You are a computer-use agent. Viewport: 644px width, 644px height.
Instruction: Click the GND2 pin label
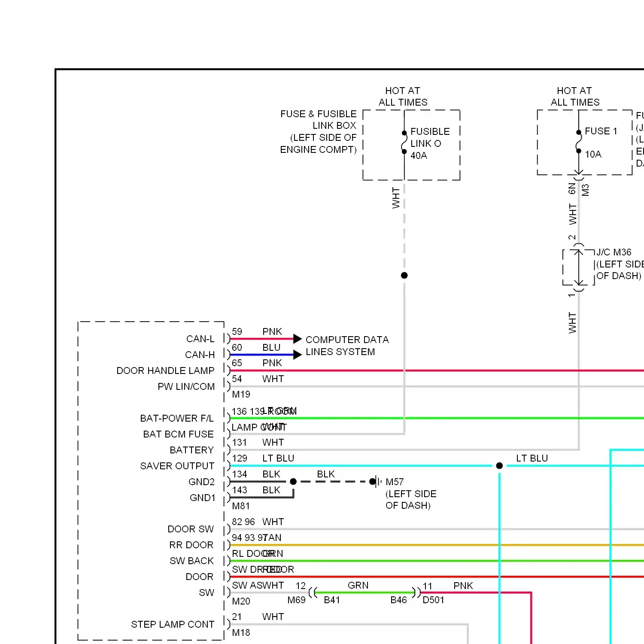pos(201,482)
